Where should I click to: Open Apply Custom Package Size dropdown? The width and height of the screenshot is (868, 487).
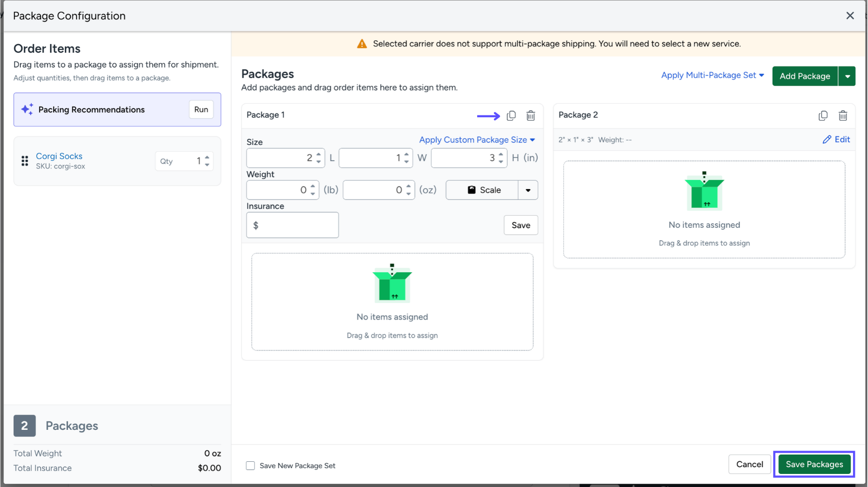click(x=477, y=140)
